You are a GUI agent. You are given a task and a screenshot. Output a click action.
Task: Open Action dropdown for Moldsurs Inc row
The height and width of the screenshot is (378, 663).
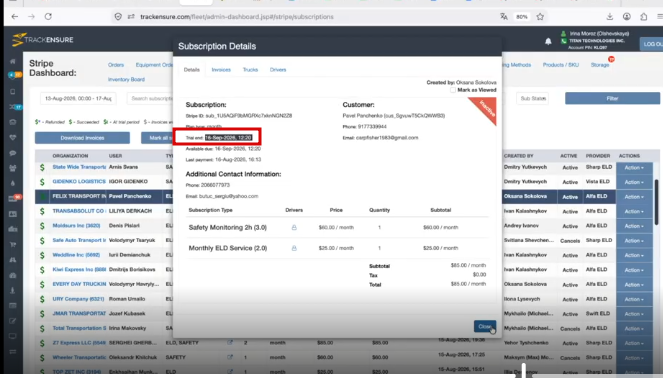pos(634,226)
